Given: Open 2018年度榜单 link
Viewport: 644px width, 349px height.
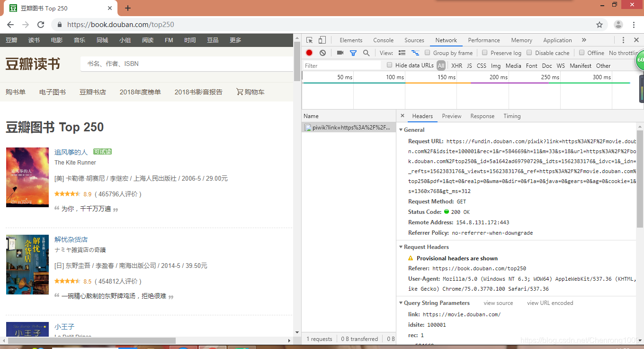Looking at the screenshot, I should [x=140, y=92].
